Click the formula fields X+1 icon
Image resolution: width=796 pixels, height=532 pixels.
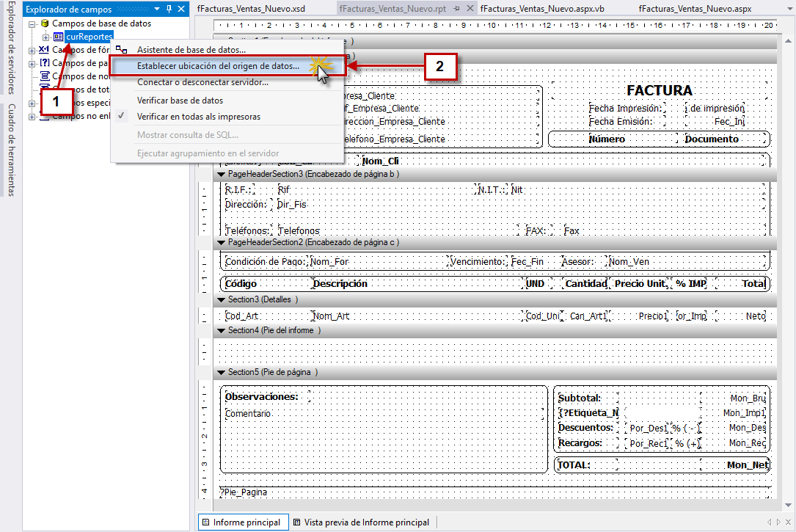point(44,50)
